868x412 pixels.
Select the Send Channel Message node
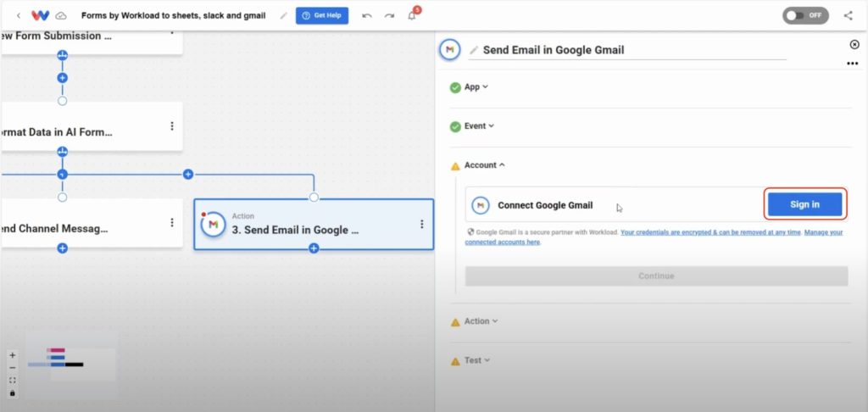point(92,223)
